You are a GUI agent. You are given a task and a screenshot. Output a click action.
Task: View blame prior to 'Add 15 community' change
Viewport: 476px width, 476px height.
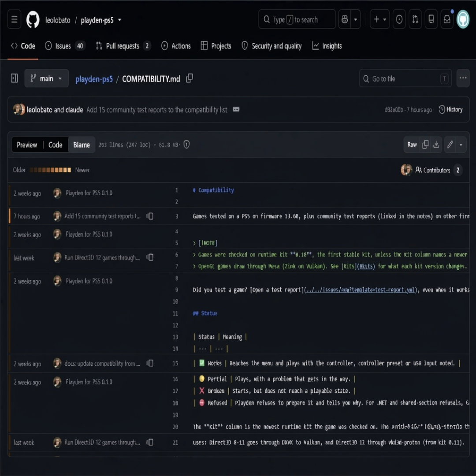coord(150,216)
